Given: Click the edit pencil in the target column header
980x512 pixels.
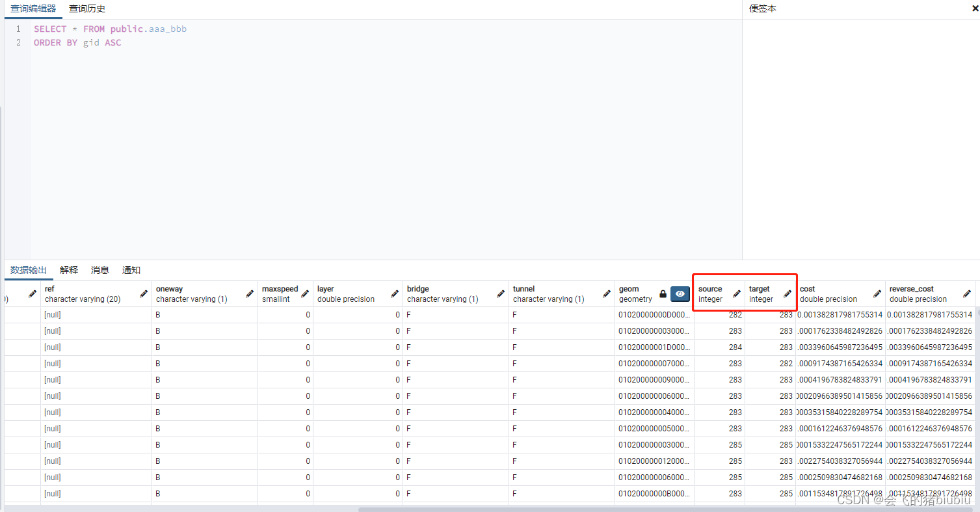Looking at the screenshot, I should point(787,294).
